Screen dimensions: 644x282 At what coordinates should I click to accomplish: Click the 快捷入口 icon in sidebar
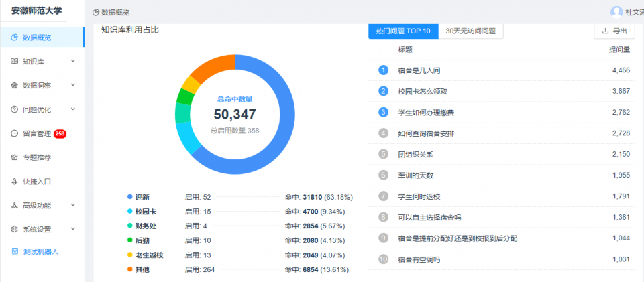(x=15, y=182)
